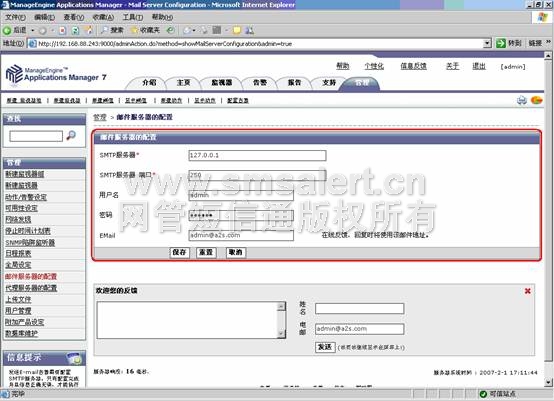Expand the address bar URL dropdown
554x401 pixels.
pyautogui.click(x=487, y=43)
